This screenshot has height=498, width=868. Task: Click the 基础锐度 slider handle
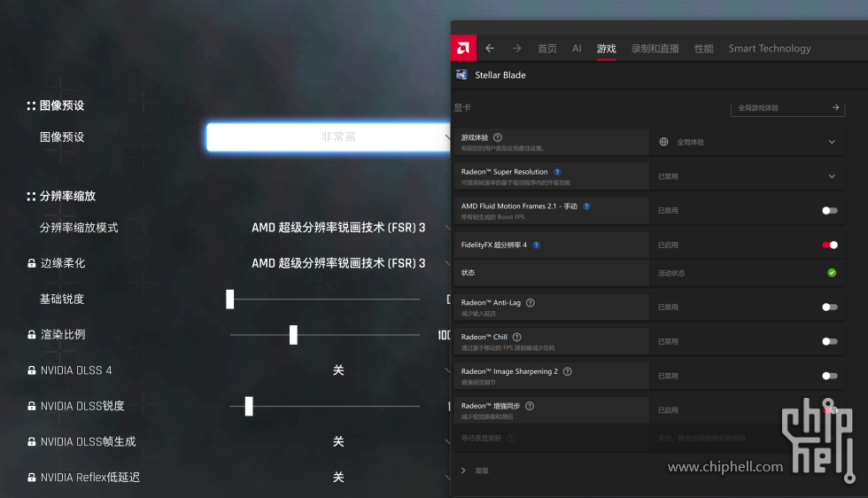pos(229,300)
